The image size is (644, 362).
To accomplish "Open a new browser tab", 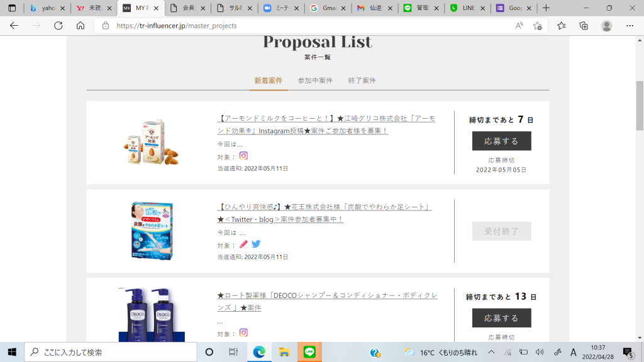I will point(546,8).
